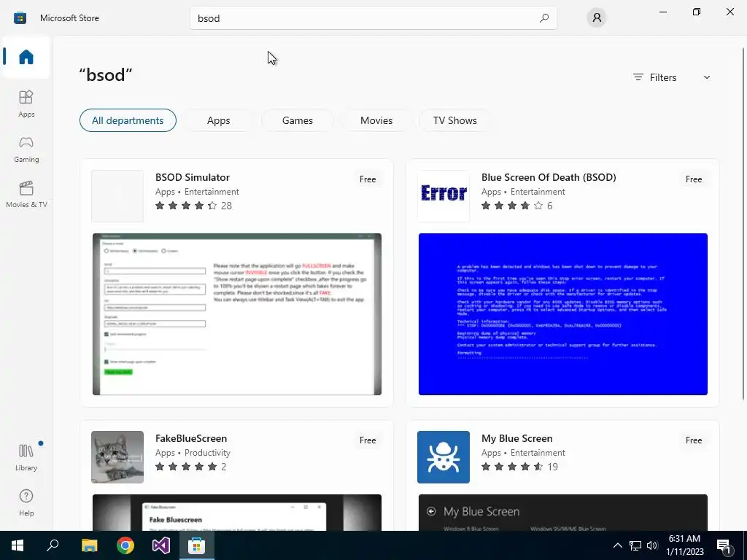Filter results by Apps tab
Viewport: 747px width, 560px height.
219,120
